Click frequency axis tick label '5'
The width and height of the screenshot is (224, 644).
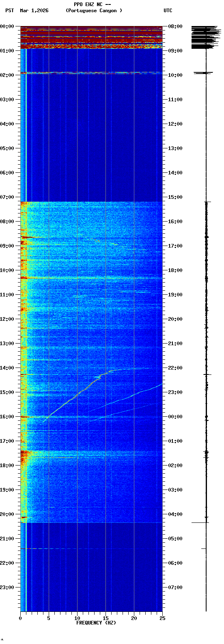tap(49, 618)
